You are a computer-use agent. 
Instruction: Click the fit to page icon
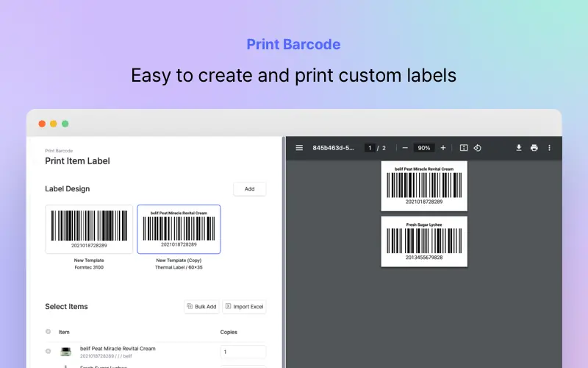click(464, 148)
